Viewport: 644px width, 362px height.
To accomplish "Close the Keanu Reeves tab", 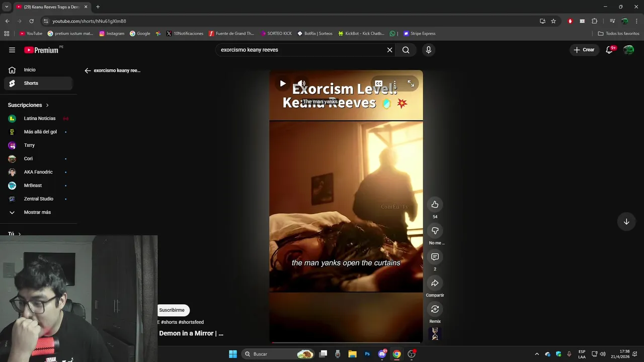I will click(x=86, y=7).
